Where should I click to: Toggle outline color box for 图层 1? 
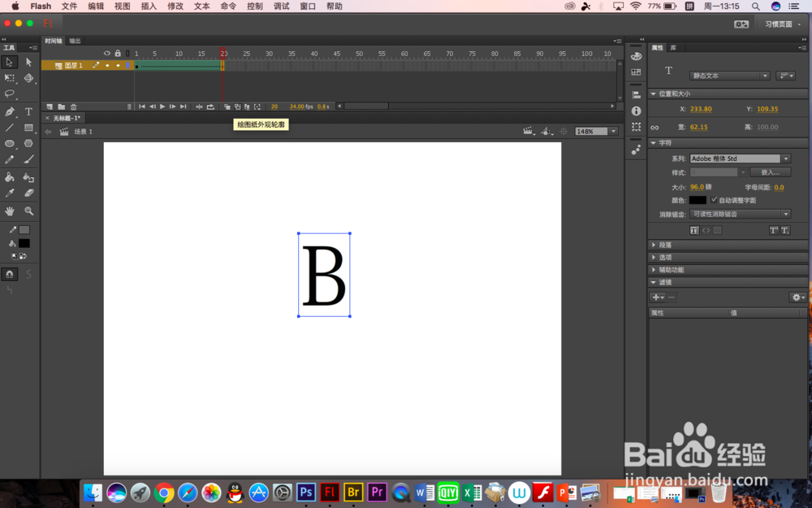128,65
